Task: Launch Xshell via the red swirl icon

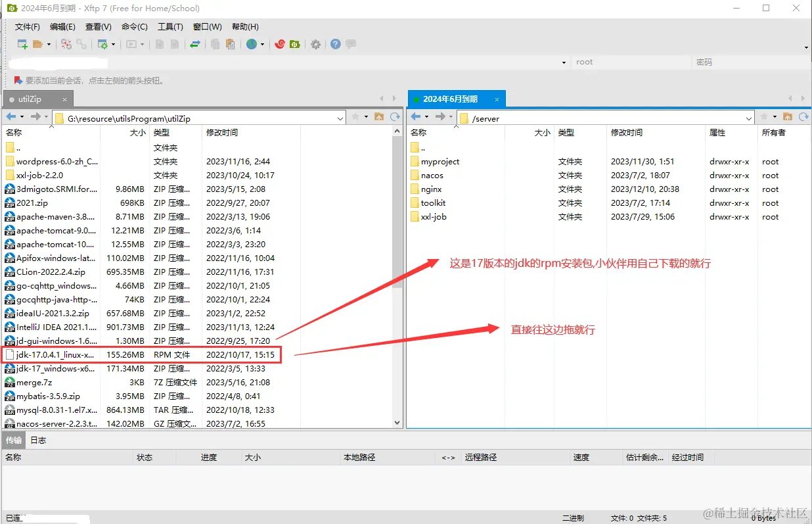Action: click(x=280, y=44)
